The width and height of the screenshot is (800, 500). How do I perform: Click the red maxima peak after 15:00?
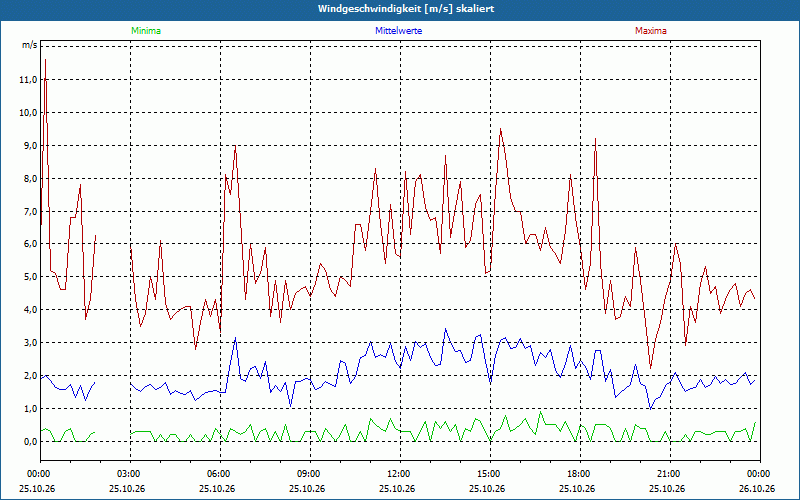[501, 129]
